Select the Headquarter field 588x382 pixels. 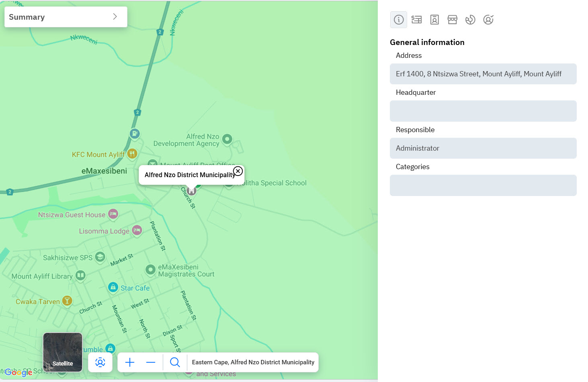point(483,111)
